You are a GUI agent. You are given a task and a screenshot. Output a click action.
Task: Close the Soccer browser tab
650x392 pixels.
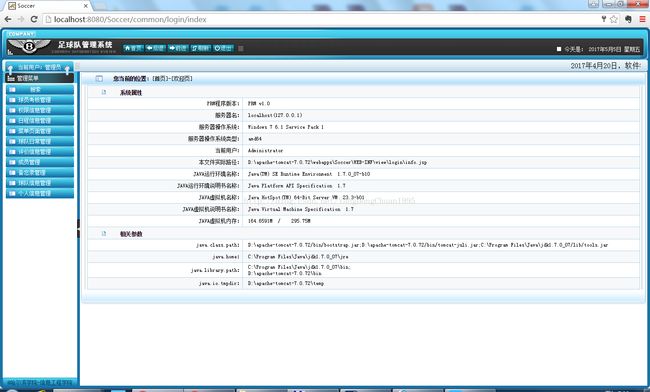86,6
